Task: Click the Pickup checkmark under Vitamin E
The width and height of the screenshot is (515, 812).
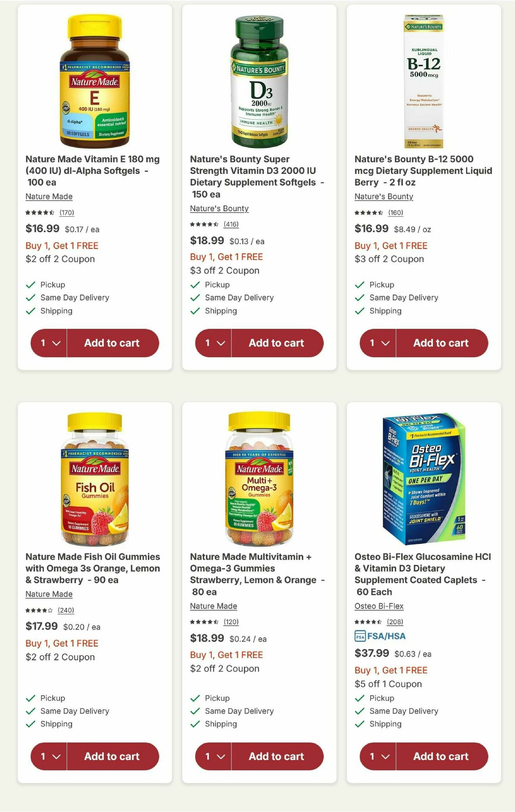Action: pyautogui.click(x=30, y=284)
